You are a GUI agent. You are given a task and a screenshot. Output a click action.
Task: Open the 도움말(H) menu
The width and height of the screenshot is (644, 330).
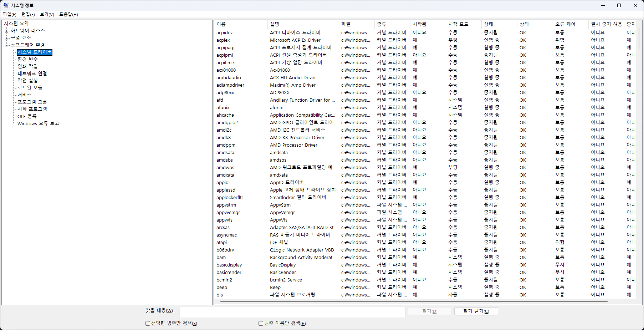tap(68, 14)
